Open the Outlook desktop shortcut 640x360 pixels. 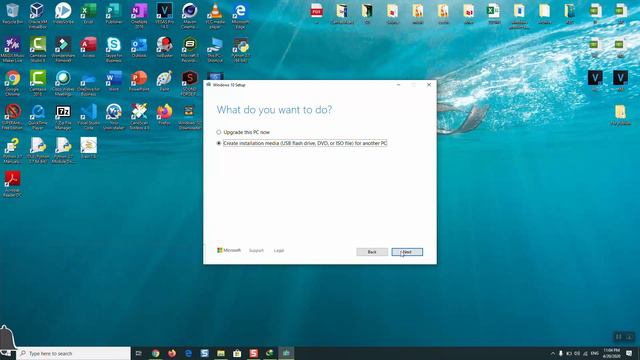pos(139,47)
